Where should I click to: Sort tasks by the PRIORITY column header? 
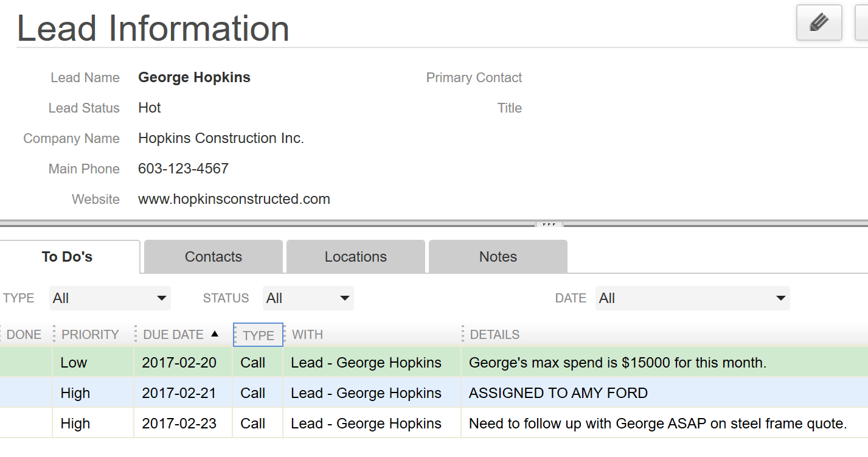point(90,334)
